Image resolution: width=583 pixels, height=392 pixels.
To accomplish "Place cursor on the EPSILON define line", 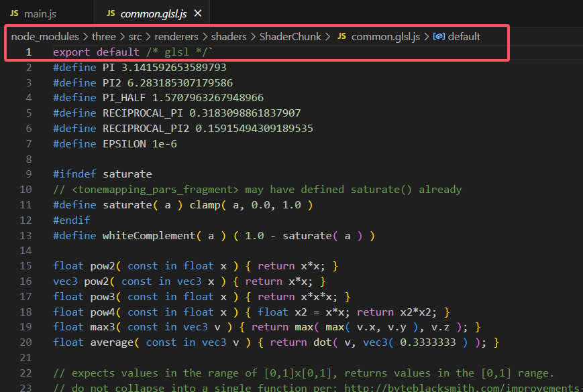I will pos(114,143).
